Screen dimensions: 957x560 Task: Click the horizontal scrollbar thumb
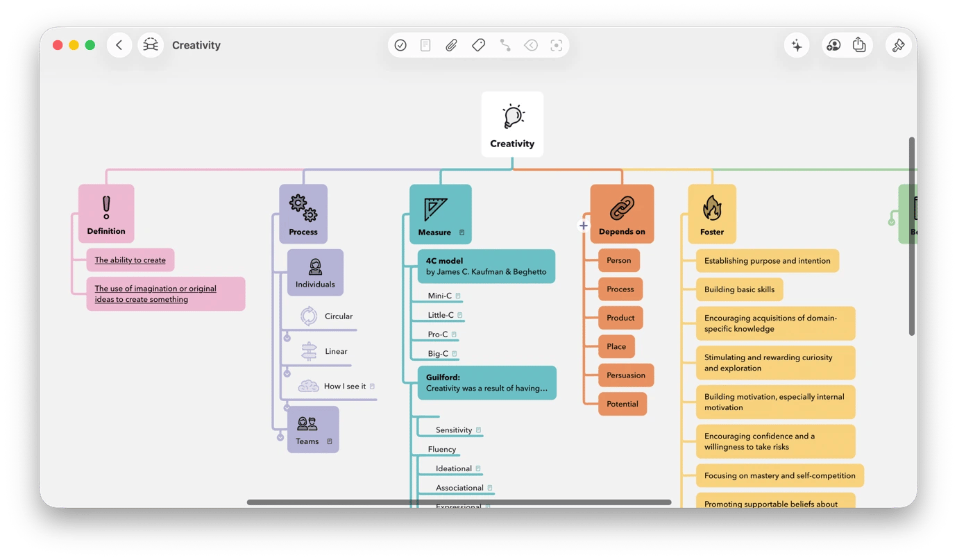tap(459, 502)
